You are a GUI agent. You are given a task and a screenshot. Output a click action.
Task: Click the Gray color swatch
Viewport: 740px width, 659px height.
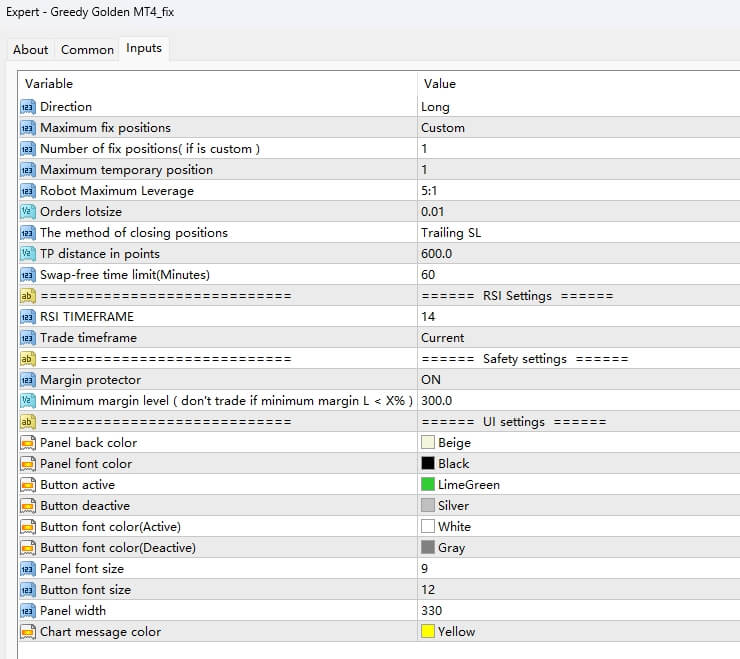coord(428,547)
